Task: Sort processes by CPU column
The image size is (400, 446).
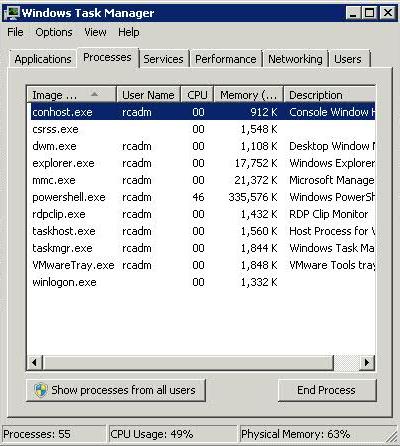Action: pos(197,95)
